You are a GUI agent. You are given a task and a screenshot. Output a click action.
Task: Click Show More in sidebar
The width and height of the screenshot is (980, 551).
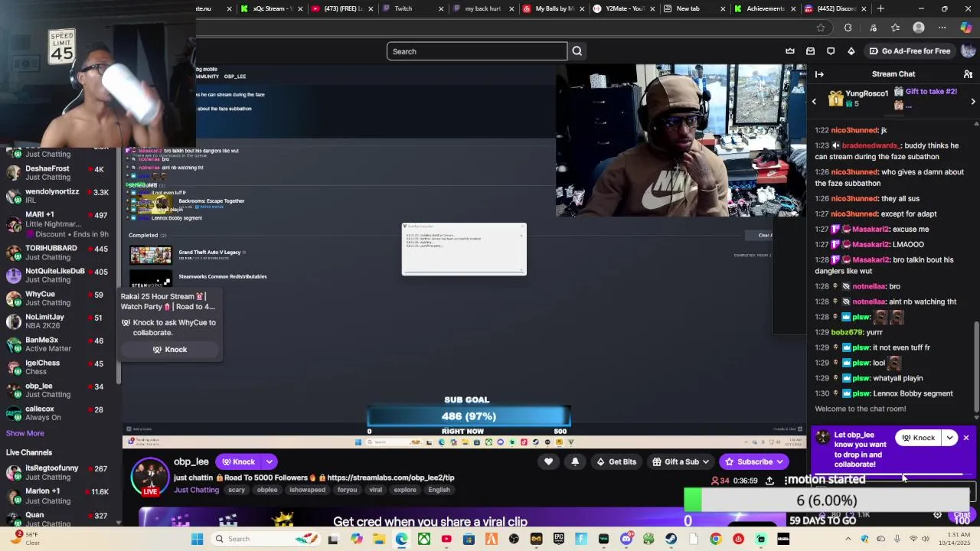(25, 433)
